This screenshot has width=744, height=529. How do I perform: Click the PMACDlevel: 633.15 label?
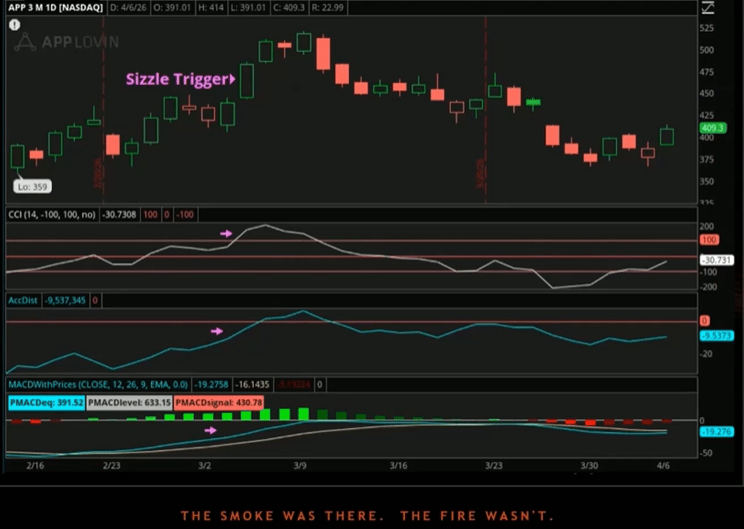(x=129, y=403)
